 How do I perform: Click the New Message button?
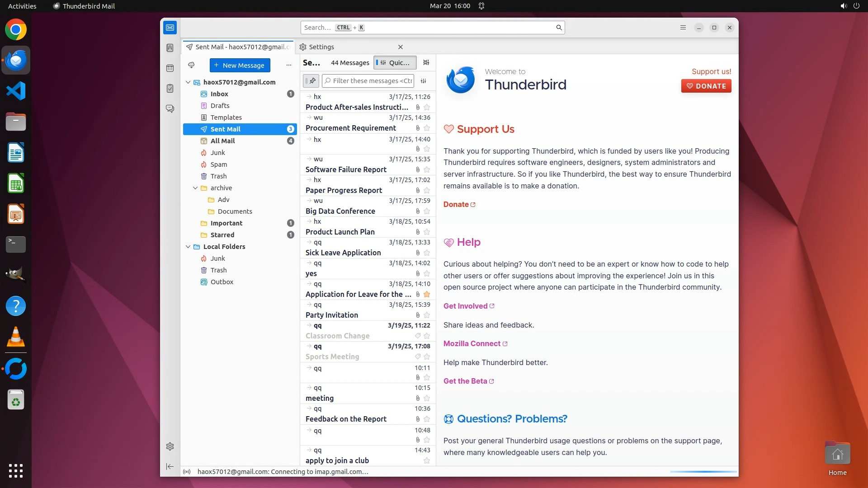click(240, 65)
